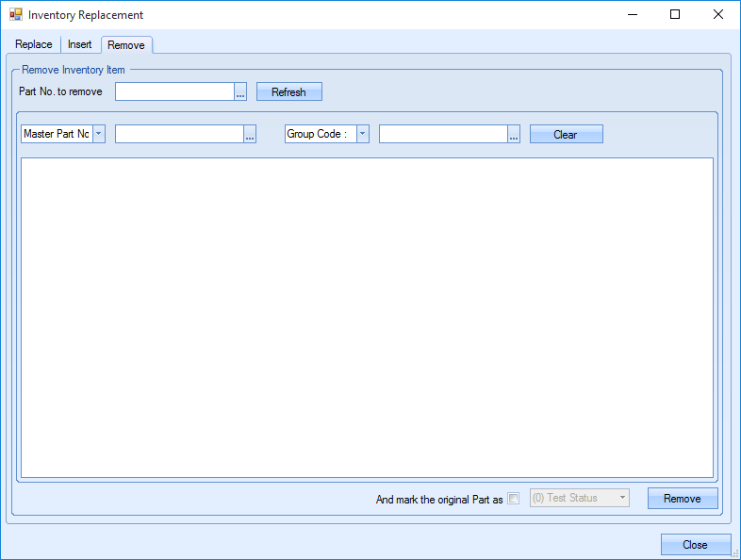Expand the Master Part No dropdown
This screenshot has height=560, width=741.
tap(99, 134)
